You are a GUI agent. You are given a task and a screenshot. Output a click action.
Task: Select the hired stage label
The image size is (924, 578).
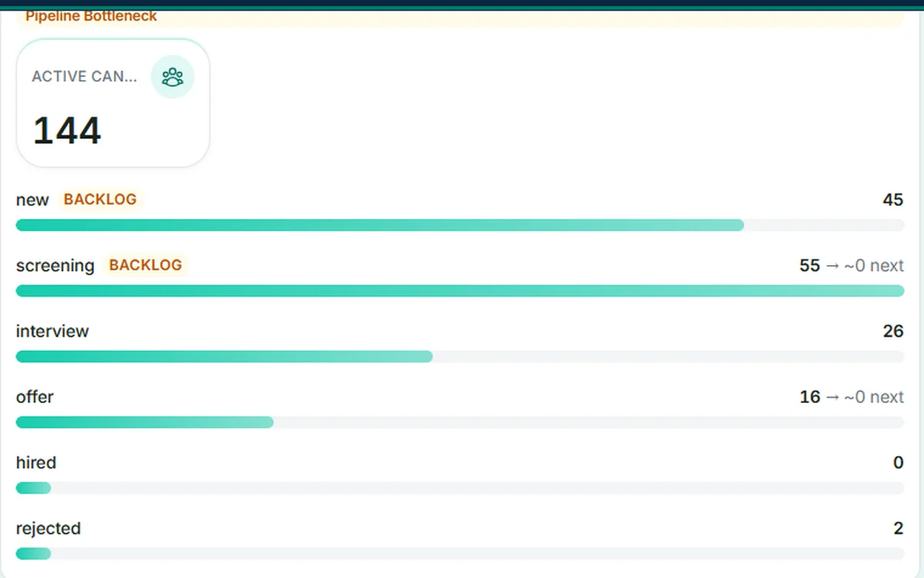[x=36, y=462]
